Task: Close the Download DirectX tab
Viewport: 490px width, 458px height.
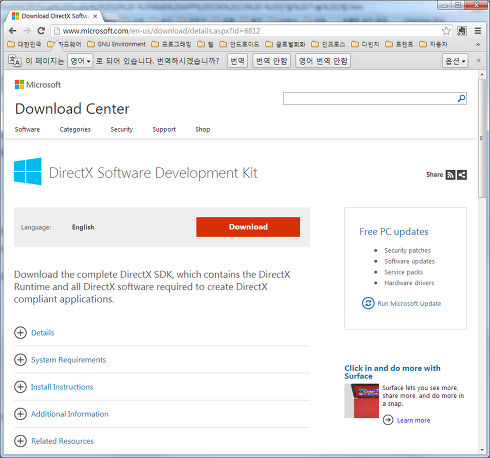Action: [95, 16]
